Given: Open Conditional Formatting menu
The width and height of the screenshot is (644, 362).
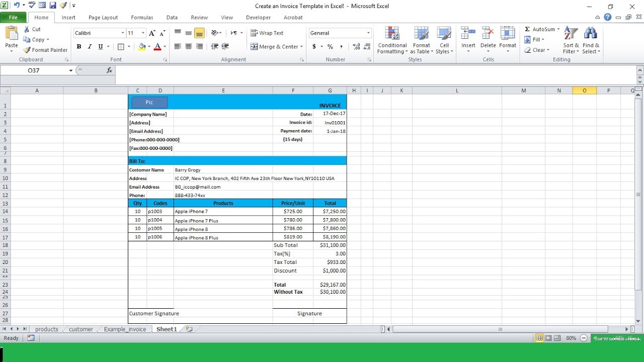Looking at the screenshot, I should pyautogui.click(x=392, y=40).
